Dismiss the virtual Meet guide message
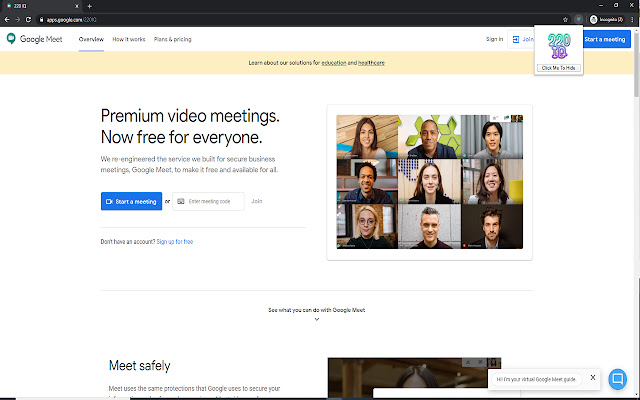This screenshot has height=400, width=640. 593,377
